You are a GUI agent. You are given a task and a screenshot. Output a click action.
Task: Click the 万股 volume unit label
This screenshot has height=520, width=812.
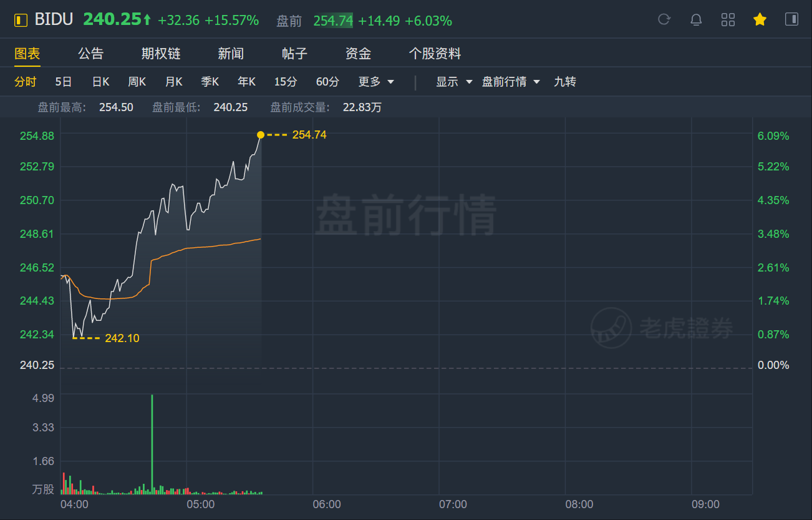click(x=43, y=489)
